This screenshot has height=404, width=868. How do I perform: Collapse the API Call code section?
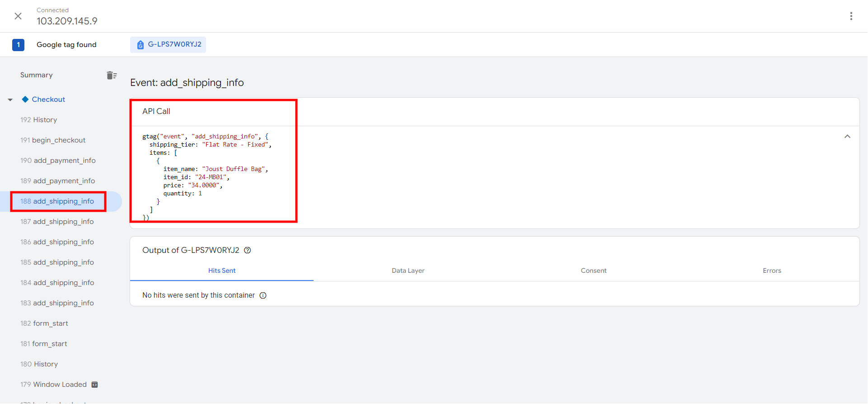tap(847, 137)
